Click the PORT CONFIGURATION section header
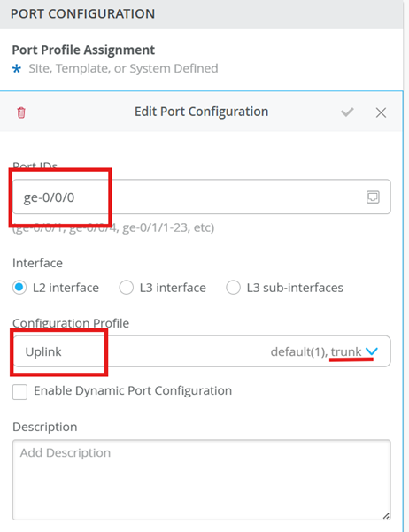 tap(202, 14)
